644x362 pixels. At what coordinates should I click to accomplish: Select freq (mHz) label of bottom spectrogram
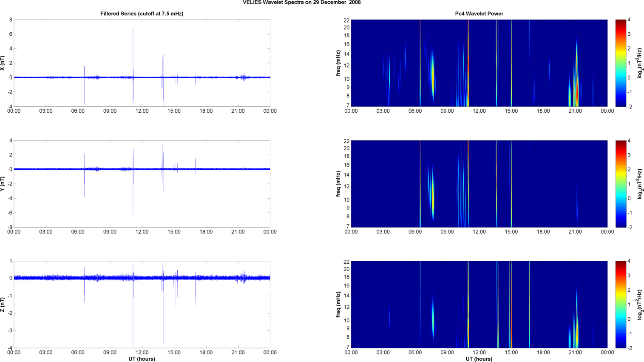tap(338, 305)
